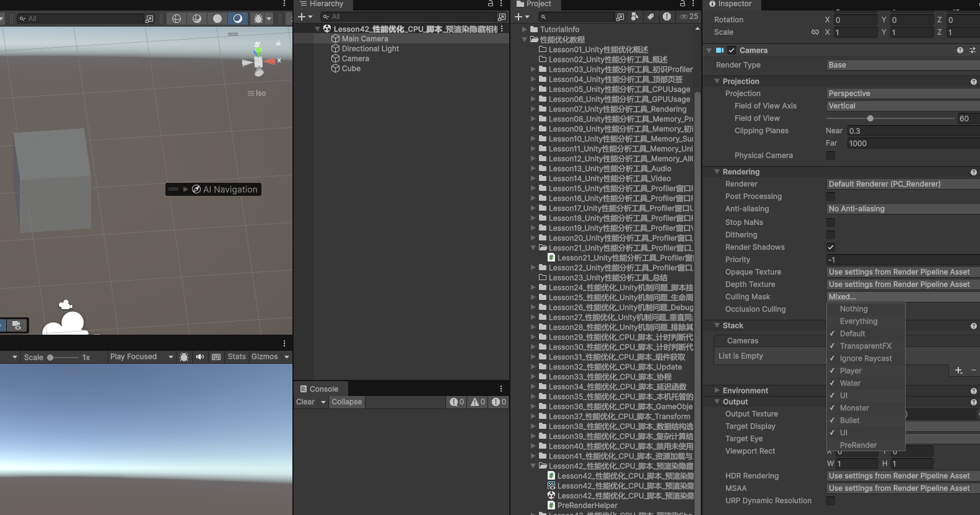The image size is (980, 515).
Task: Click the Scale constrained proportions link icon
Action: click(x=815, y=32)
